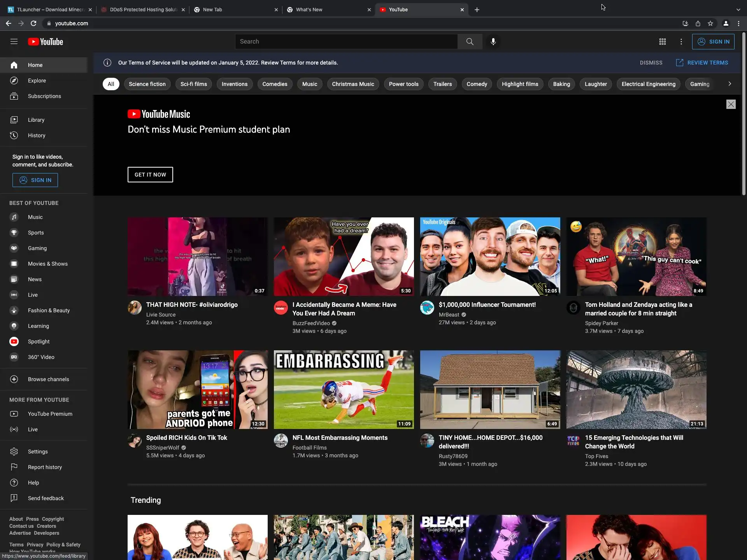
Task: Open the YouTube apps grid icon
Action: (662, 42)
